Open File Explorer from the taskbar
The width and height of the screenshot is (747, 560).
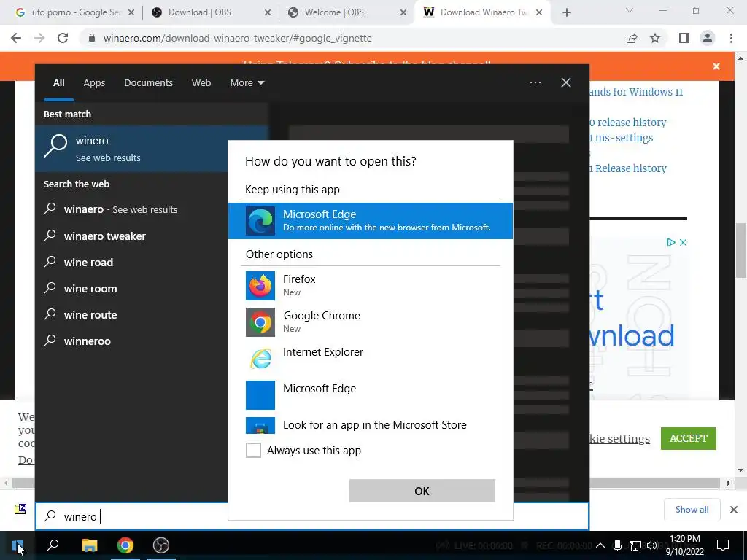coord(89,545)
